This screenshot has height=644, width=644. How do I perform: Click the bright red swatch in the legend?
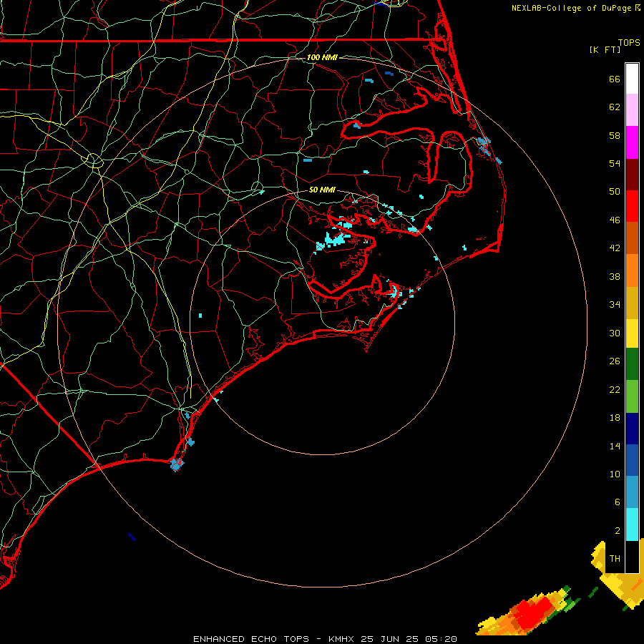click(632, 206)
